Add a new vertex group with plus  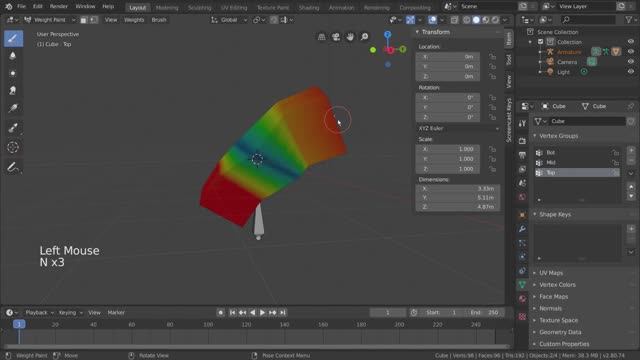[631, 151]
